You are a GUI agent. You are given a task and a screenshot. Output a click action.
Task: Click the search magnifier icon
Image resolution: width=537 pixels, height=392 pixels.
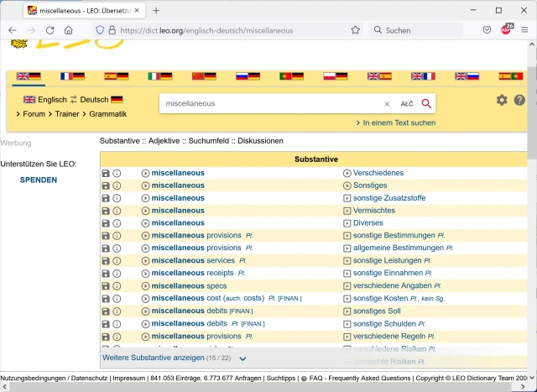[x=427, y=104]
